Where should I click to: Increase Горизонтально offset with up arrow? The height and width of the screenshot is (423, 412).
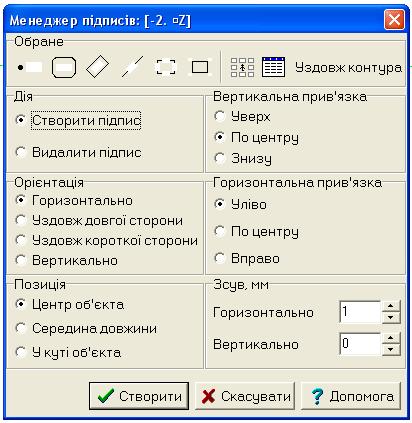391,306
